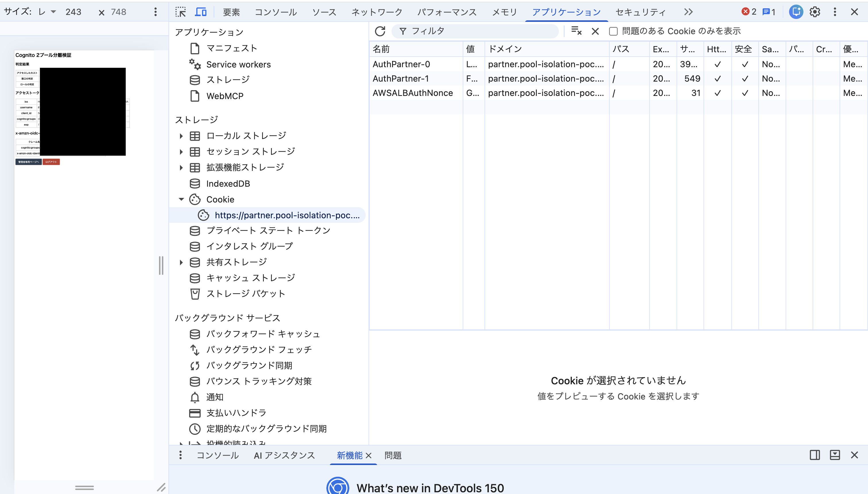Image resolution: width=868 pixels, height=494 pixels.
Task: Open the Issues drawer tab
Action: [x=393, y=455]
